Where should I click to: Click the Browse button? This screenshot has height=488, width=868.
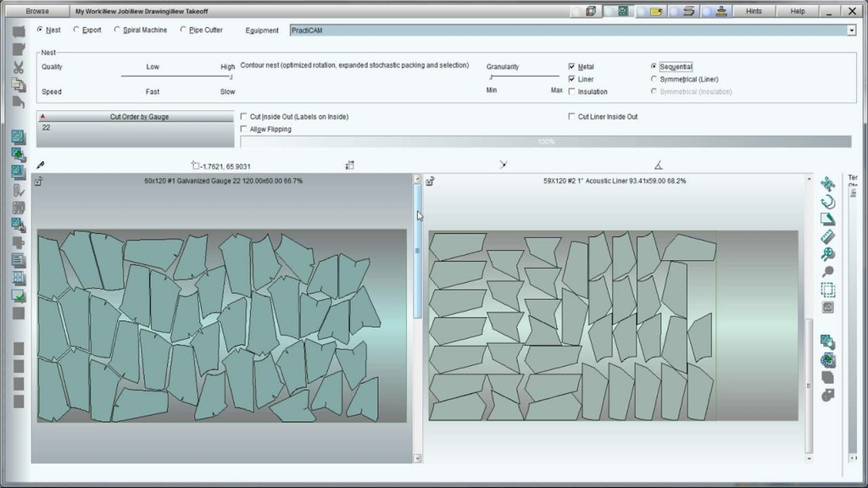pyautogui.click(x=36, y=11)
